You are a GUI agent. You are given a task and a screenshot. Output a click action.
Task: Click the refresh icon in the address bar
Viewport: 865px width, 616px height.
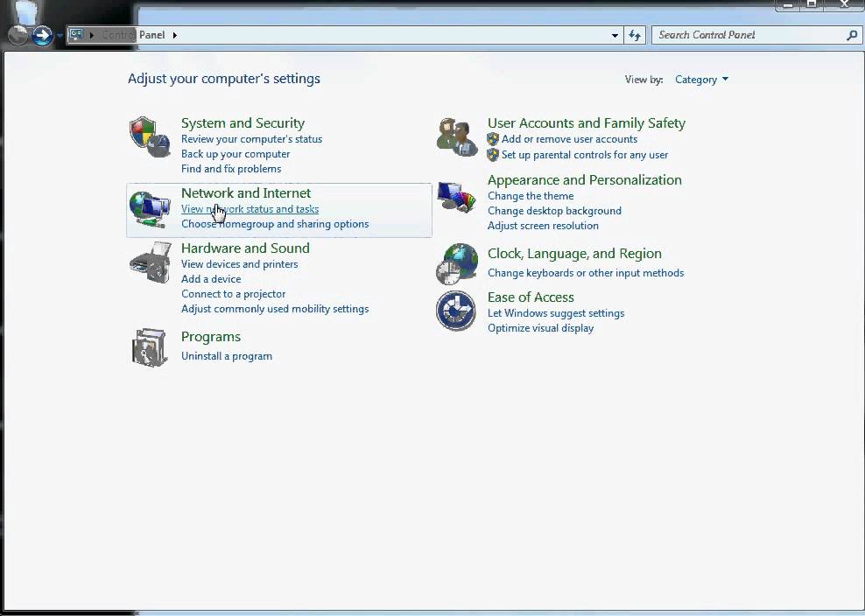coord(634,35)
